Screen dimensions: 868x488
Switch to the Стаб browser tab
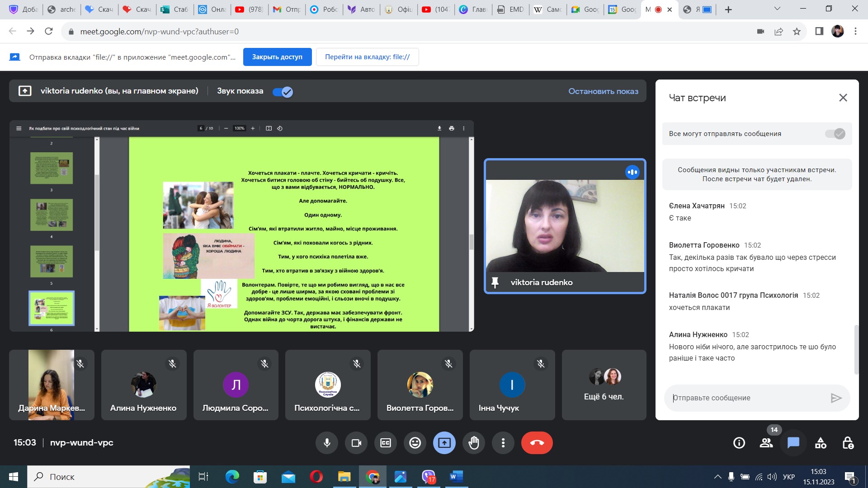pos(175,9)
